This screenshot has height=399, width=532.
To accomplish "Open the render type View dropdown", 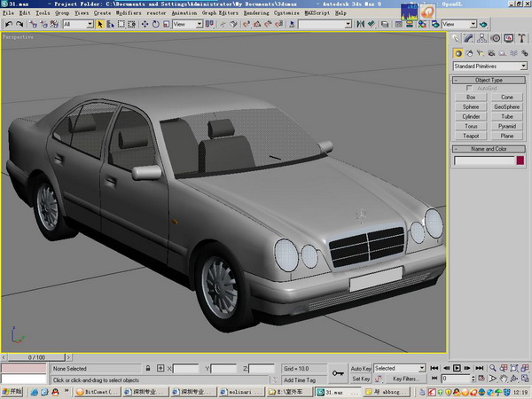I will tap(459, 24).
